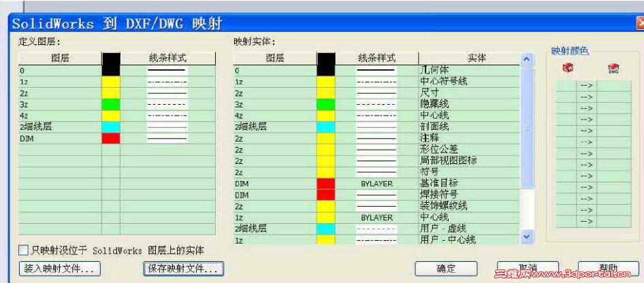Click the scroll-up arrow of 映射实体 list
This screenshot has width=644, height=283.
point(528,60)
